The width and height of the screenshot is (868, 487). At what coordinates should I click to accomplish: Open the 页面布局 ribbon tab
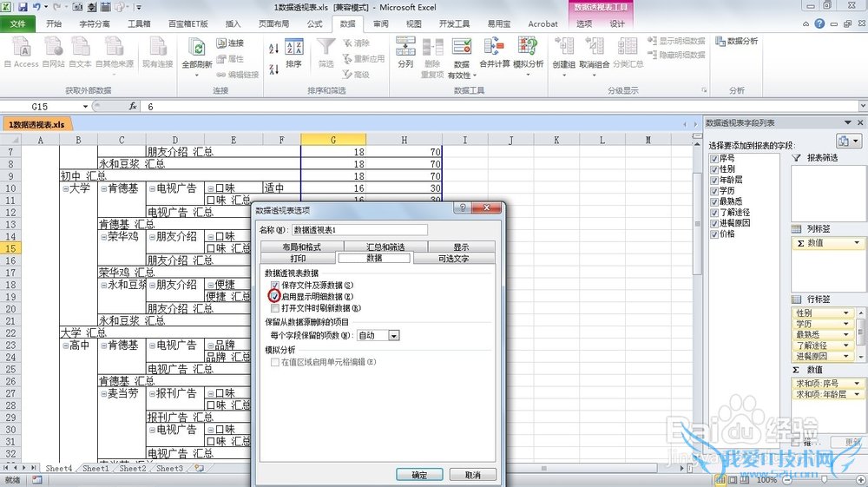tap(275, 23)
